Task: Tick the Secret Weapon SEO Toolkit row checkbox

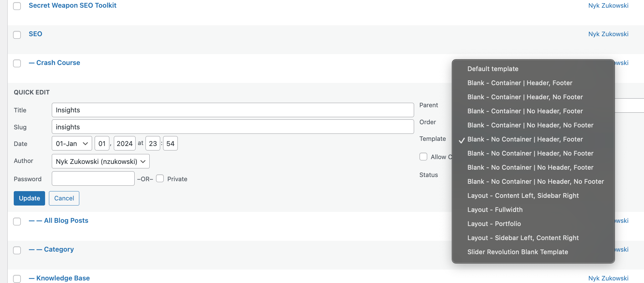Action: 17,6
